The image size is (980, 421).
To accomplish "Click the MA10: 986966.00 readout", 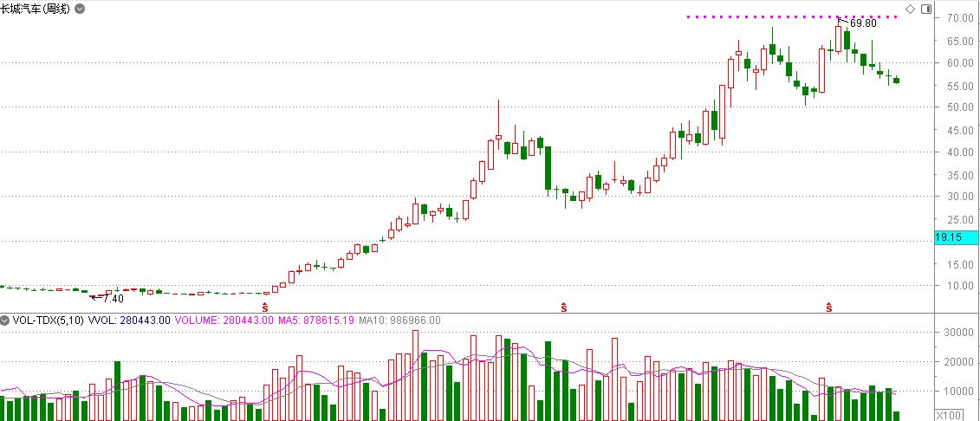I will click(400, 321).
